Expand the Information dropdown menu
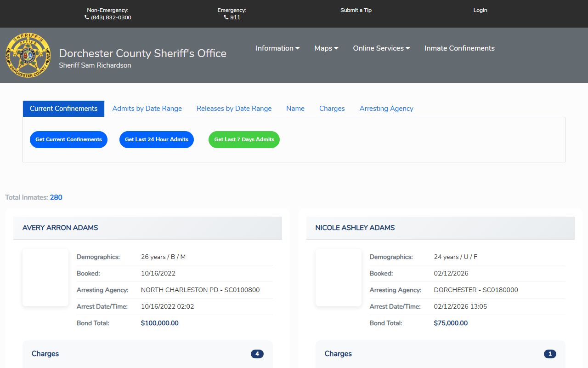Screen dimensions: 588x368 tap(277, 48)
